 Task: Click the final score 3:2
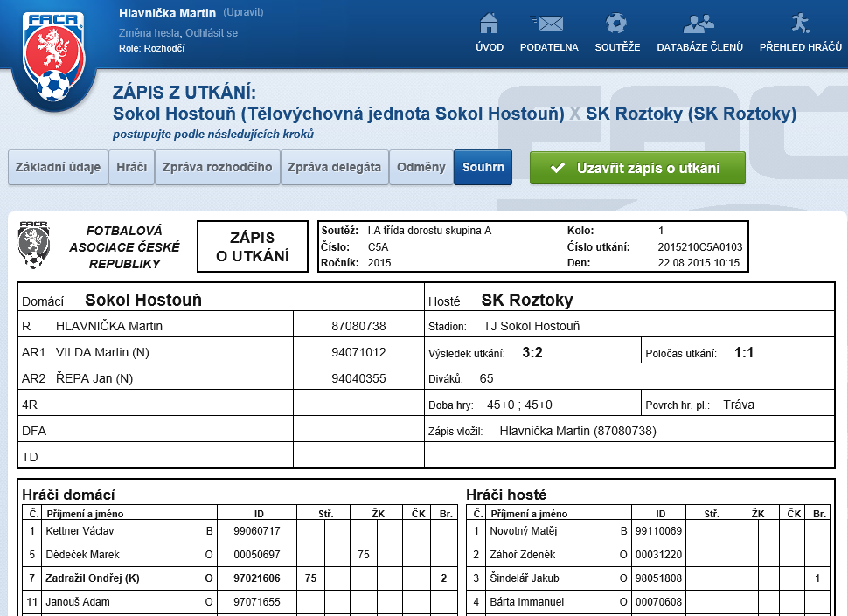point(532,352)
